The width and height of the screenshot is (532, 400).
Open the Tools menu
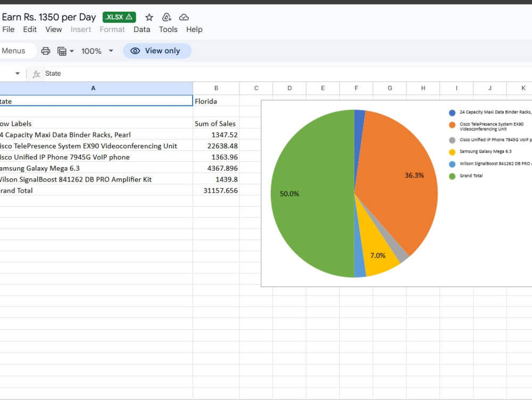pos(168,29)
